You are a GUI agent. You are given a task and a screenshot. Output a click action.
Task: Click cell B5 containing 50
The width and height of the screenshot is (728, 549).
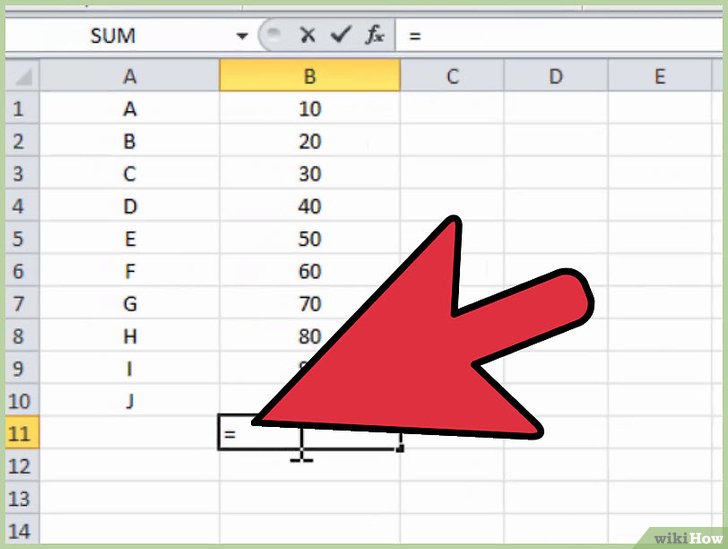(309, 239)
